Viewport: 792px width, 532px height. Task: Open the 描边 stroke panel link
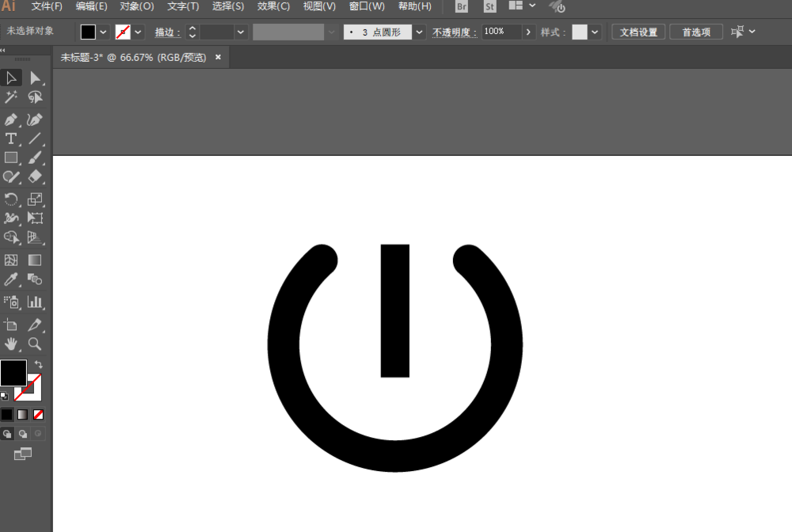(x=167, y=32)
